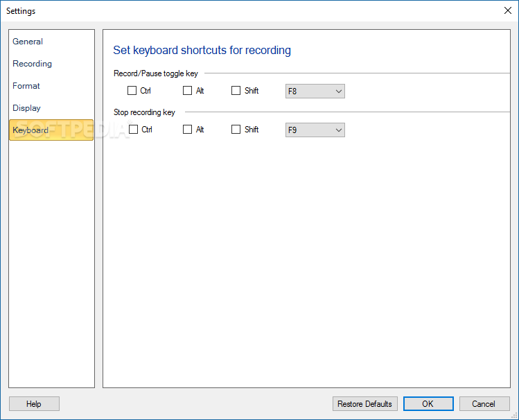
Task: Click the 'Set keyboard shortcuts for recording' heading
Action: pyautogui.click(x=202, y=51)
